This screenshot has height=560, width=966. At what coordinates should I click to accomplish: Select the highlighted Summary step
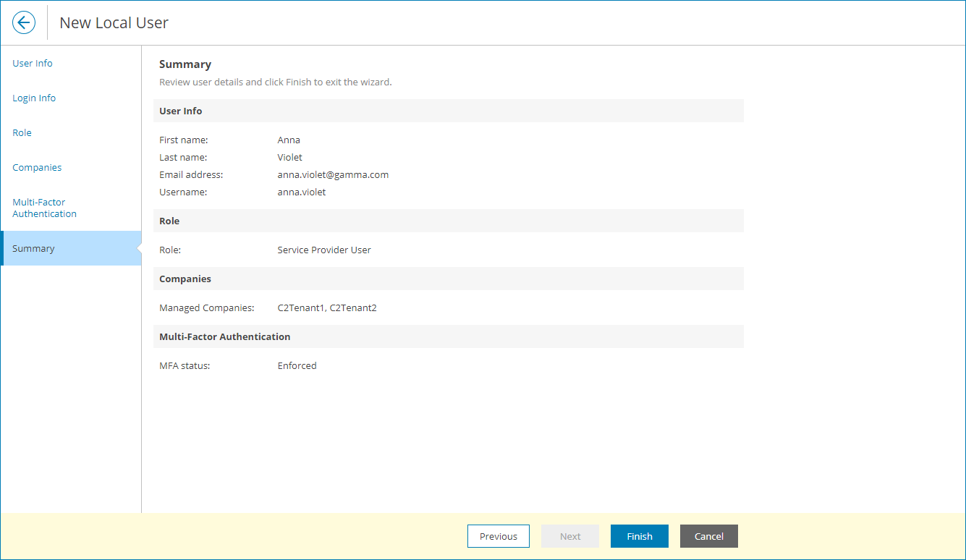[33, 248]
